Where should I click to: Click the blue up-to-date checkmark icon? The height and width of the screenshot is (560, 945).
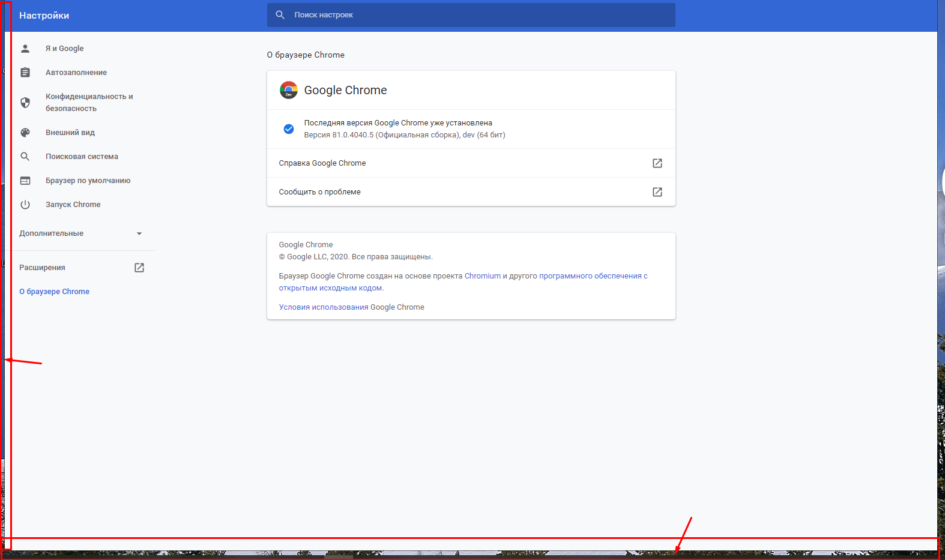[x=289, y=129]
